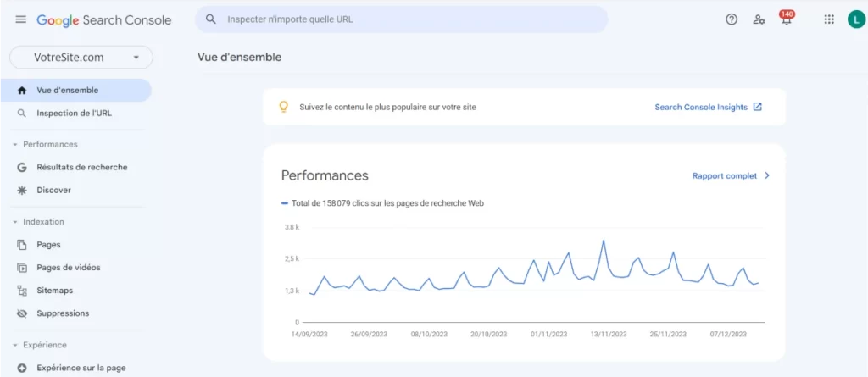
Task: Click the Discover asterisk icon
Action: (x=22, y=190)
